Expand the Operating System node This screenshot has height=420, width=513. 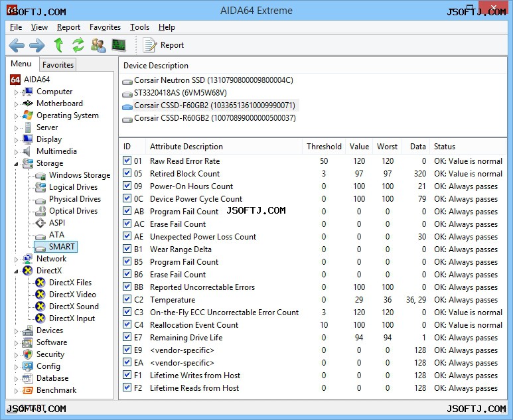pyautogui.click(x=16, y=116)
